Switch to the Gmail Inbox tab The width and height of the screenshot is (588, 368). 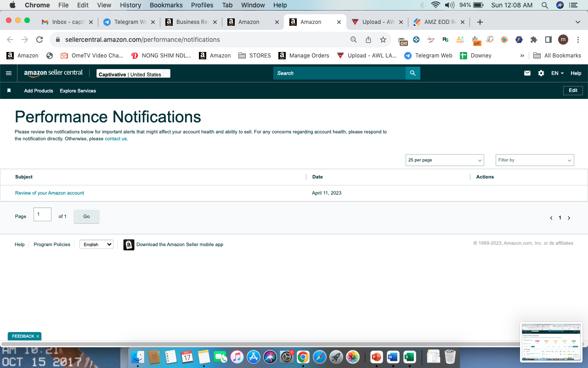tap(68, 22)
